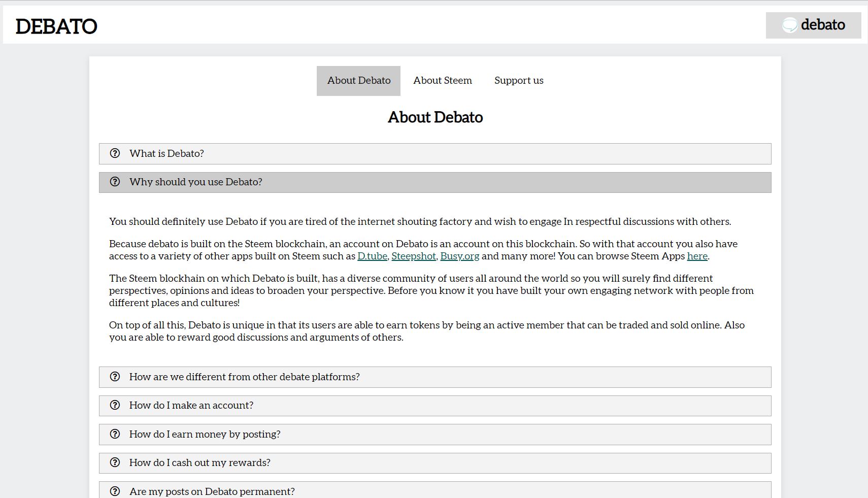Viewport: 868px width, 498px height.
Task: Expand How do I earn money by posting?
Action: coord(435,435)
